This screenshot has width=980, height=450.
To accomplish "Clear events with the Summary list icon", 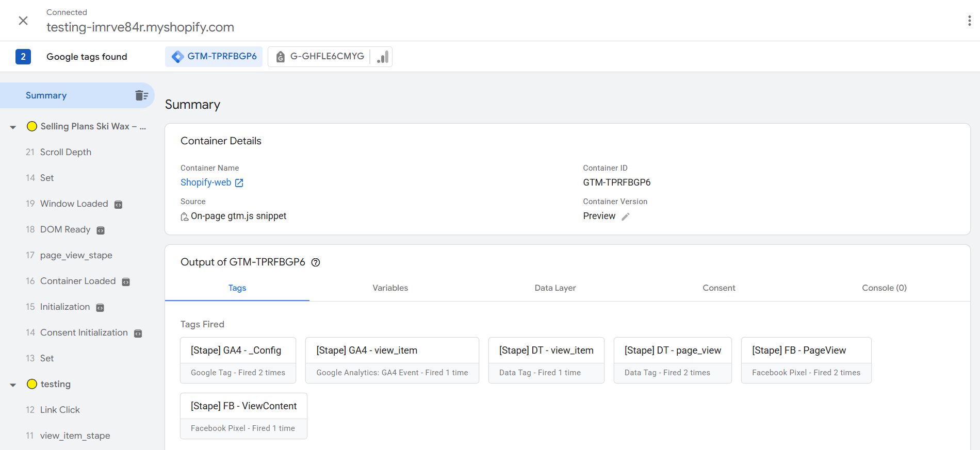I will click(x=141, y=95).
